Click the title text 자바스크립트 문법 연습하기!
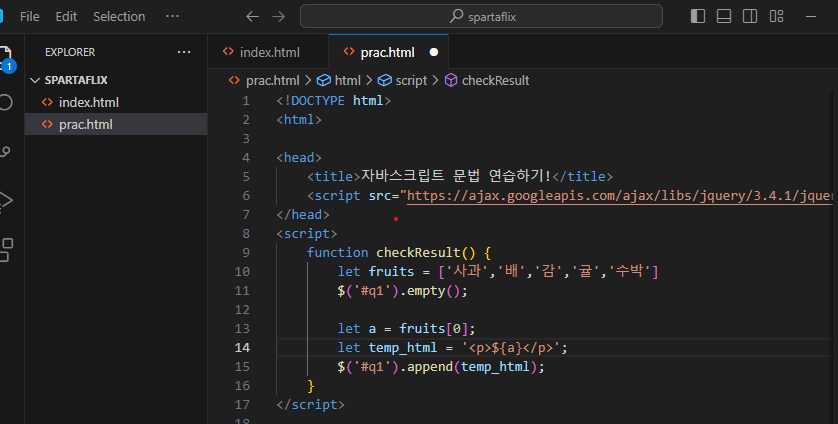 [456, 176]
